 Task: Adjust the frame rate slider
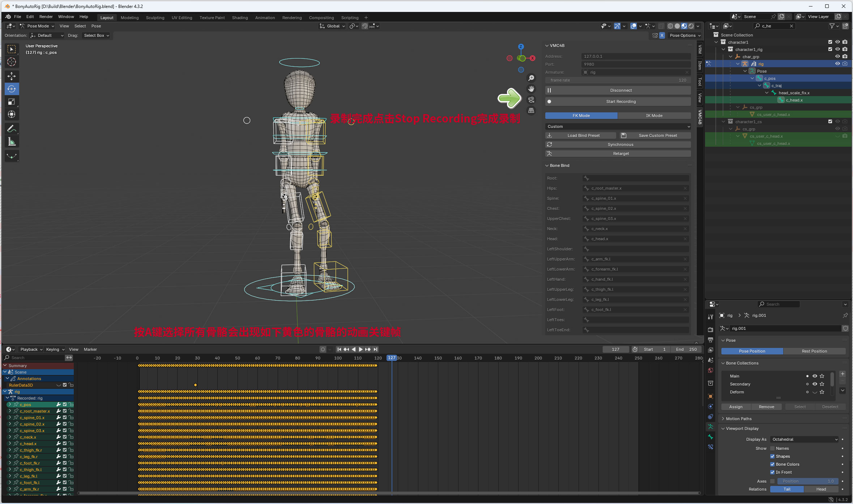click(x=618, y=80)
